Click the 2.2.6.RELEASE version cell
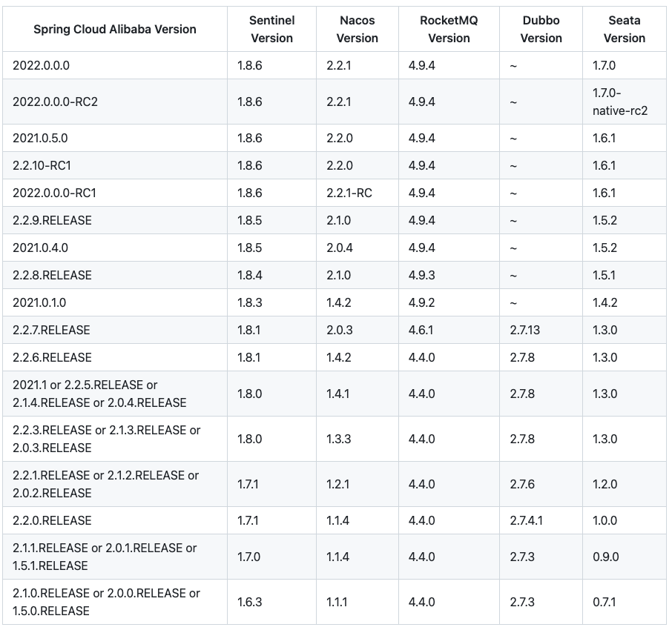 point(52,357)
